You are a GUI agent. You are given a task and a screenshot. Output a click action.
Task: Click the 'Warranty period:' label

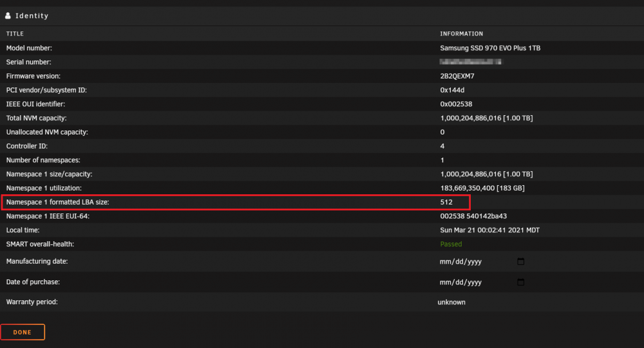32,302
